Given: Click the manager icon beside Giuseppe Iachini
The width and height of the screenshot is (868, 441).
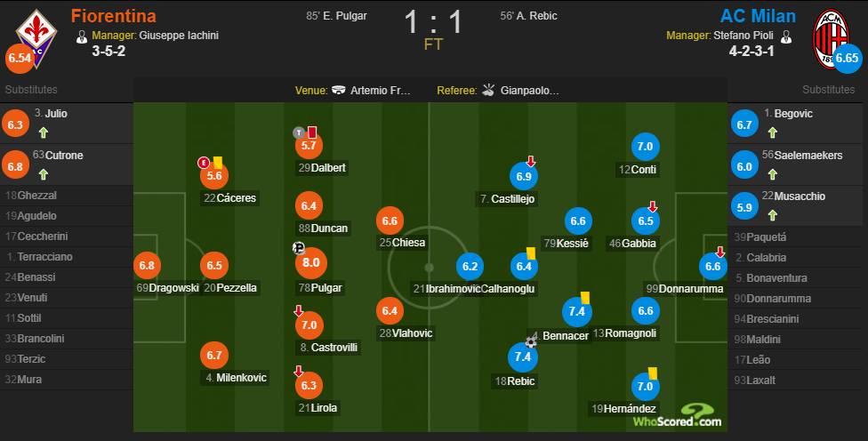Looking at the screenshot, I should coord(83,36).
